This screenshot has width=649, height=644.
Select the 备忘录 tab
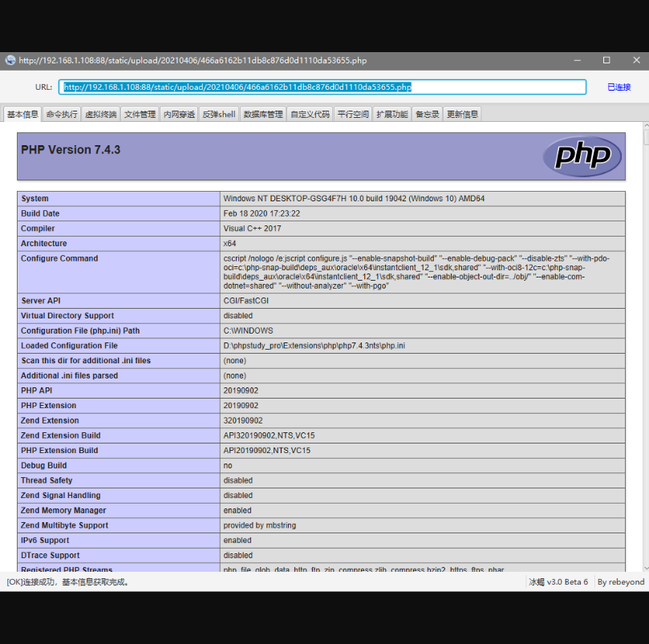point(428,115)
